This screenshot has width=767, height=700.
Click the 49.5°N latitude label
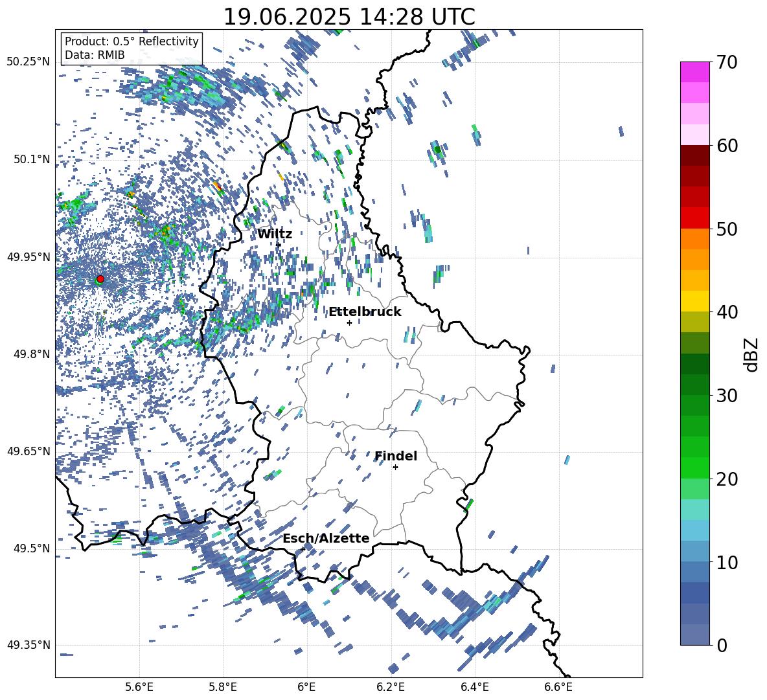[31, 548]
